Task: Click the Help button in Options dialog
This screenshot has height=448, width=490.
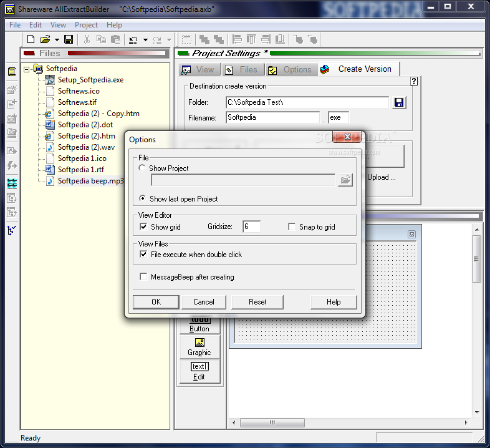Action: pos(334,302)
